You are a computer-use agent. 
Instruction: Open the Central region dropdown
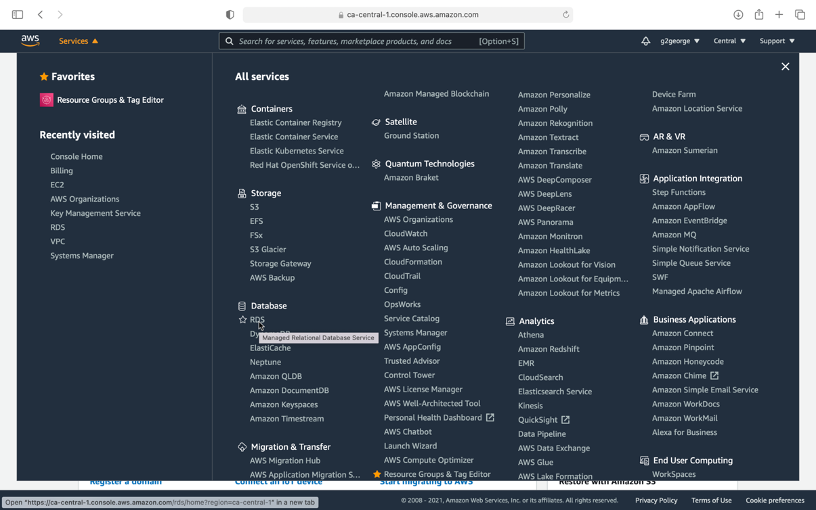click(729, 41)
